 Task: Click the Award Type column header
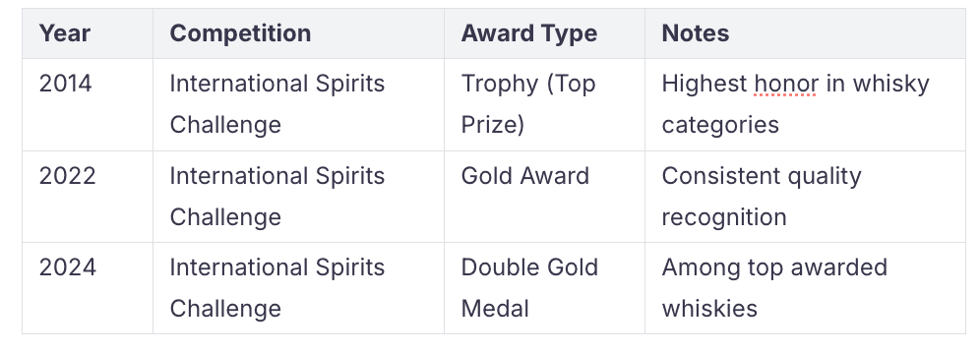(528, 33)
